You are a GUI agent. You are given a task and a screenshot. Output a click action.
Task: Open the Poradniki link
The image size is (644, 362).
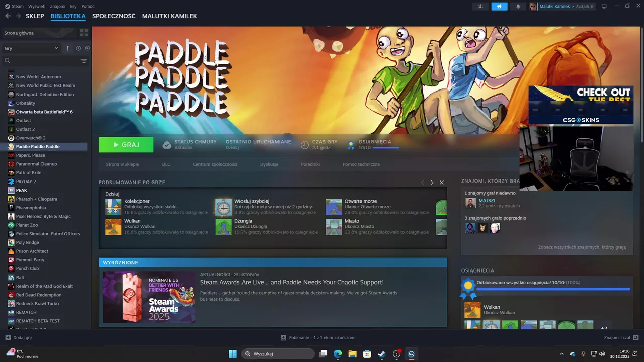pyautogui.click(x=310, y=164)
